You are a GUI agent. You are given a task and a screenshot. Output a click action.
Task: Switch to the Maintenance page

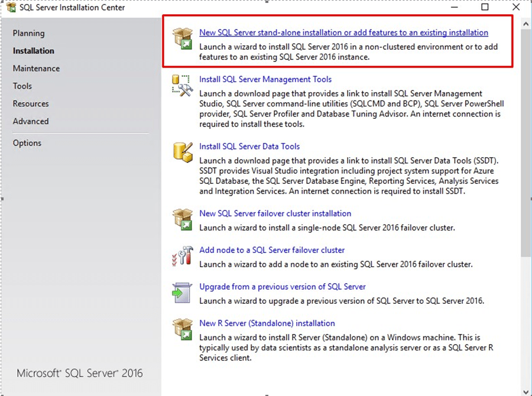tap(36, 69)
